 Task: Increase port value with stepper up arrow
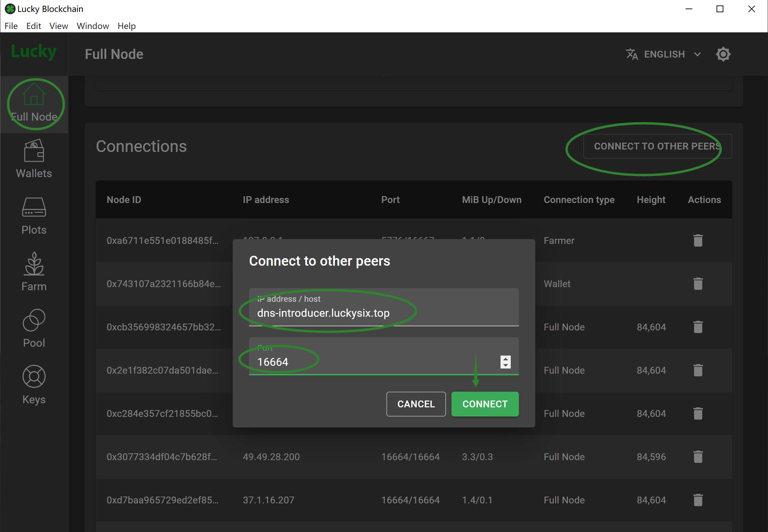coord(505,359)
